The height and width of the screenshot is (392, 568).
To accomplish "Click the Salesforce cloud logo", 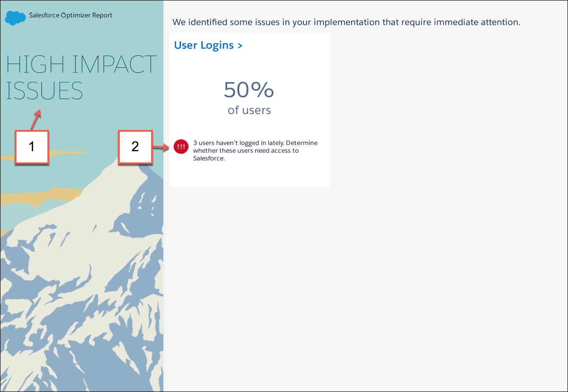I will [x=15, y=17].
